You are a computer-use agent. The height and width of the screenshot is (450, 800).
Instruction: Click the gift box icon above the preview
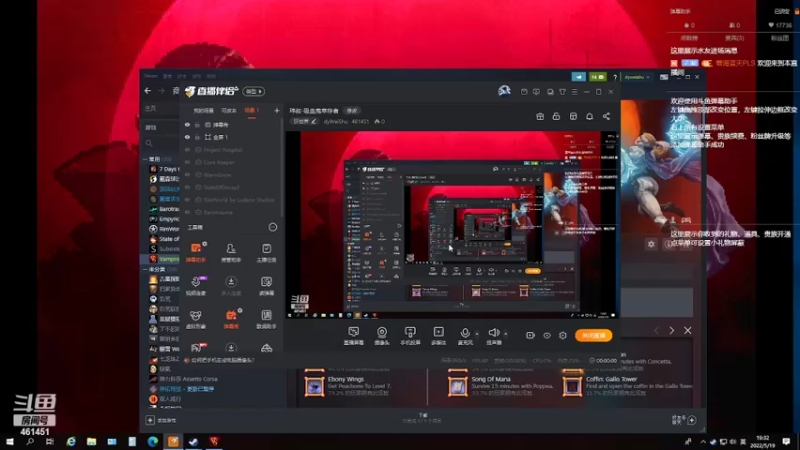pos(540,116)
